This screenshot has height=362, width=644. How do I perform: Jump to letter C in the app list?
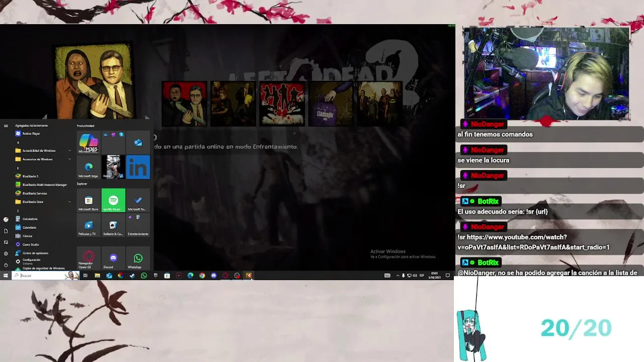point(18,211)
